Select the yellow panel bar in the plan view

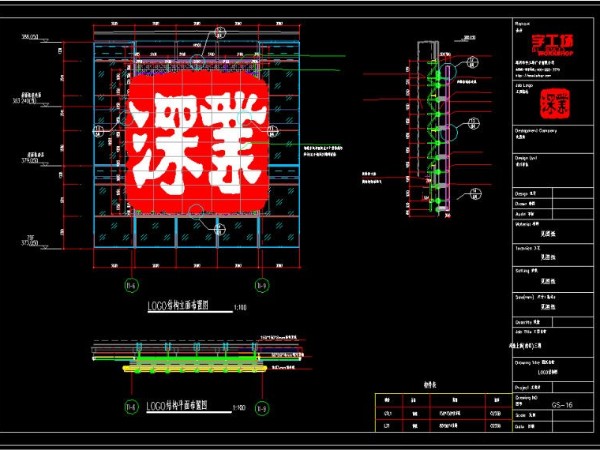(x=195, y=368)
